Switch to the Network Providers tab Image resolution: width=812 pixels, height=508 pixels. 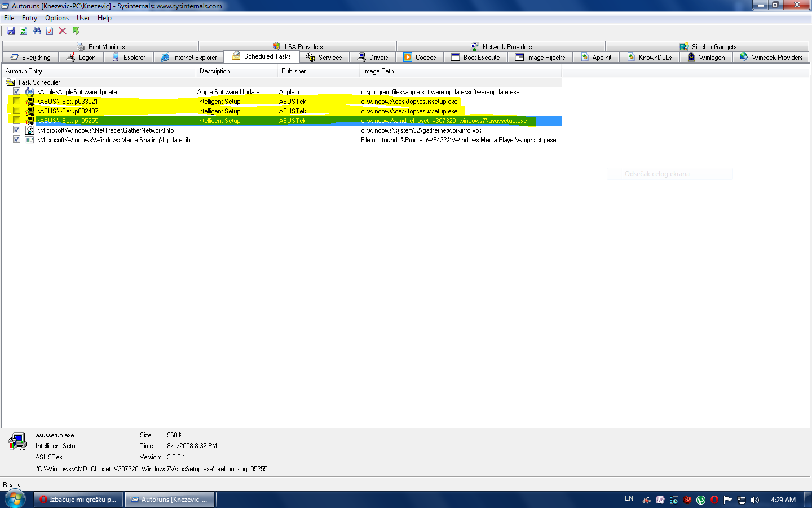[501, 46]
